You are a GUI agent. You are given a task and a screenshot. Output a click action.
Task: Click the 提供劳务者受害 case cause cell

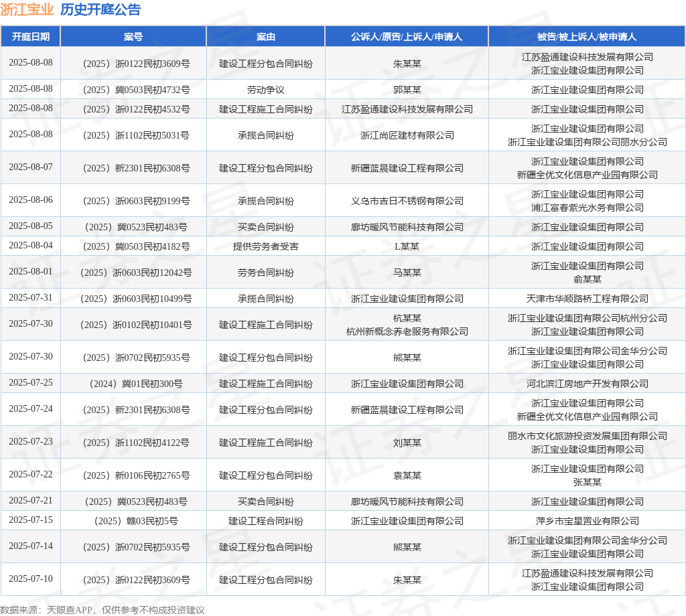pyautogui.click(x=265, y=246)
